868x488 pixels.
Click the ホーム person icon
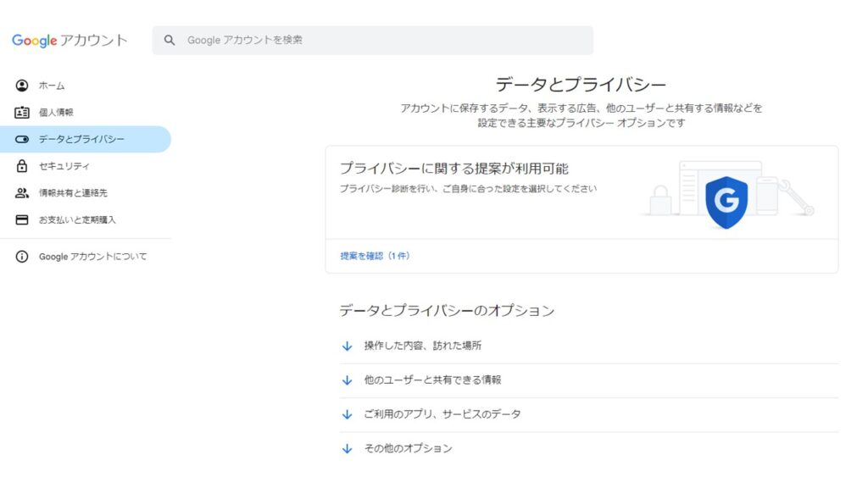[21, 86]
